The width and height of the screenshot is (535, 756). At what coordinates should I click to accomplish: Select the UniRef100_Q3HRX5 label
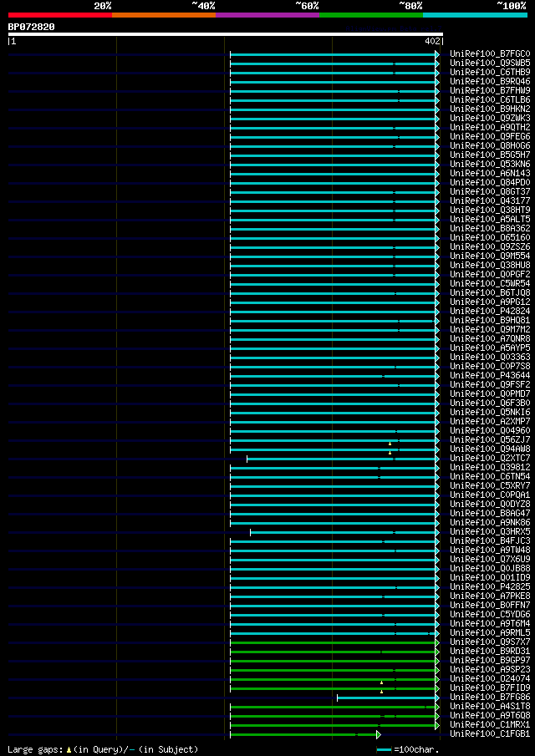pos(490,531)
